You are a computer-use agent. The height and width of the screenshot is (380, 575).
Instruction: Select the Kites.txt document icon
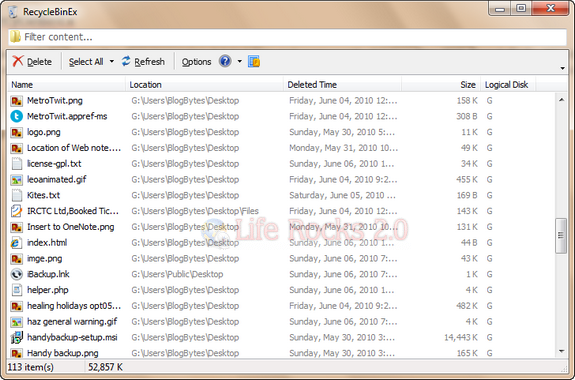(x=17, y=195)
